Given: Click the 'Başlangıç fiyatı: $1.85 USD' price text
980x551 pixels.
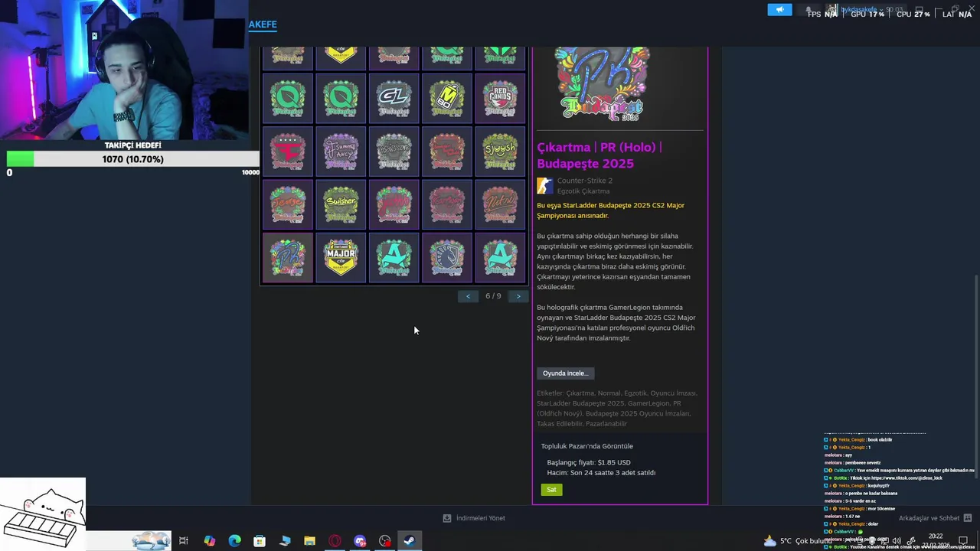Looking at the screenshot, I should pyautogui.click(x=589, y=462).
